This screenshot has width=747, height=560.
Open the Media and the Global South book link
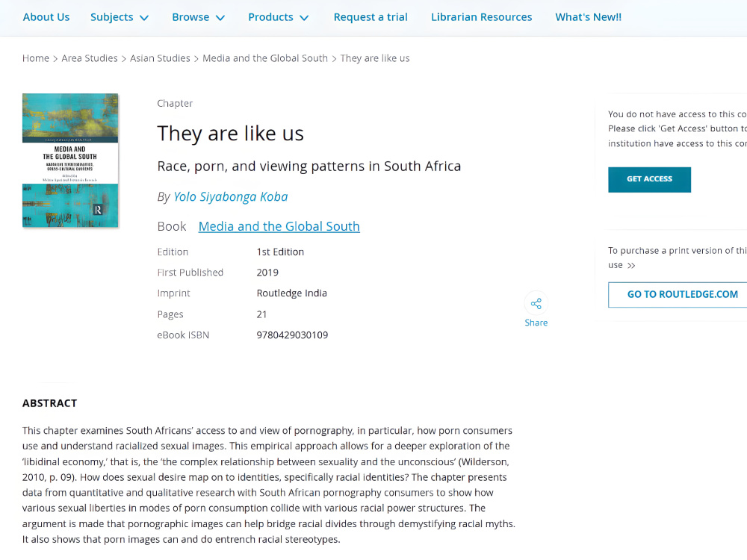point(279,226)
